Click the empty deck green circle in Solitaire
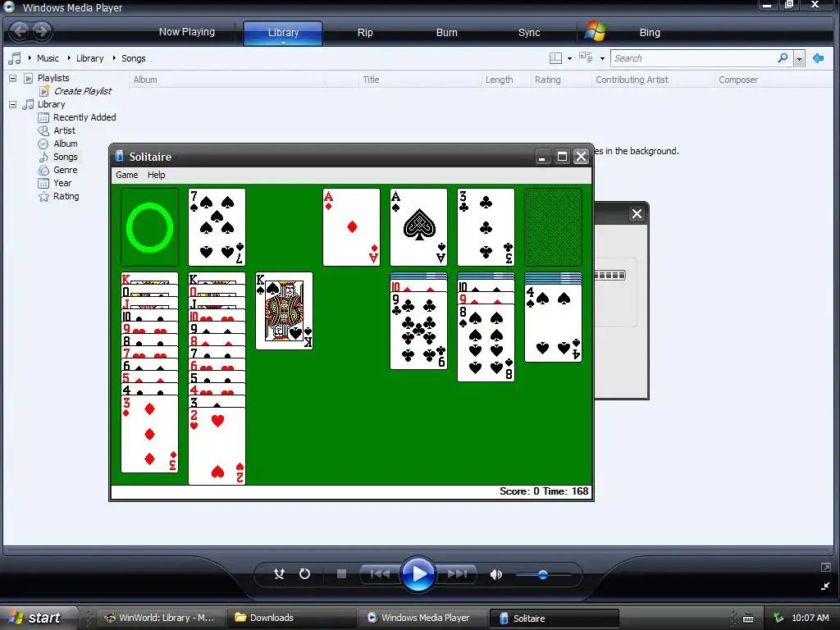 [x=149, y=227]
